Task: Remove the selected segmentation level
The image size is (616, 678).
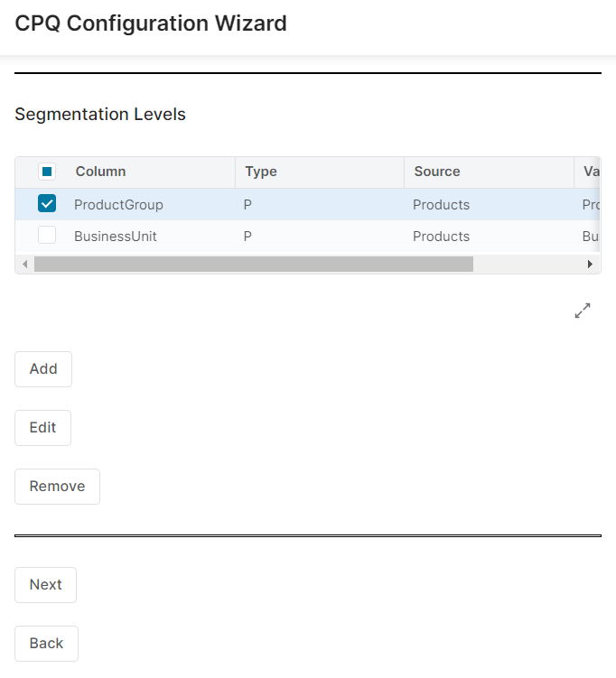Action: point(57,487)
